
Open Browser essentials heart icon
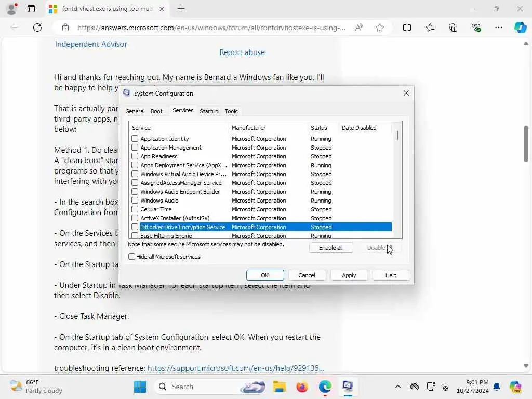click(476, 28)
